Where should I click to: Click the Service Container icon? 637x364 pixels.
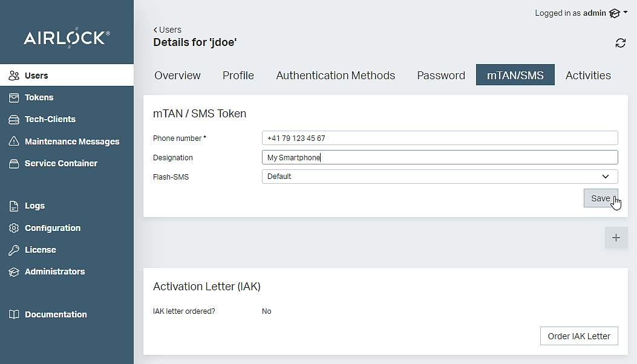click(x=14, y=163)
